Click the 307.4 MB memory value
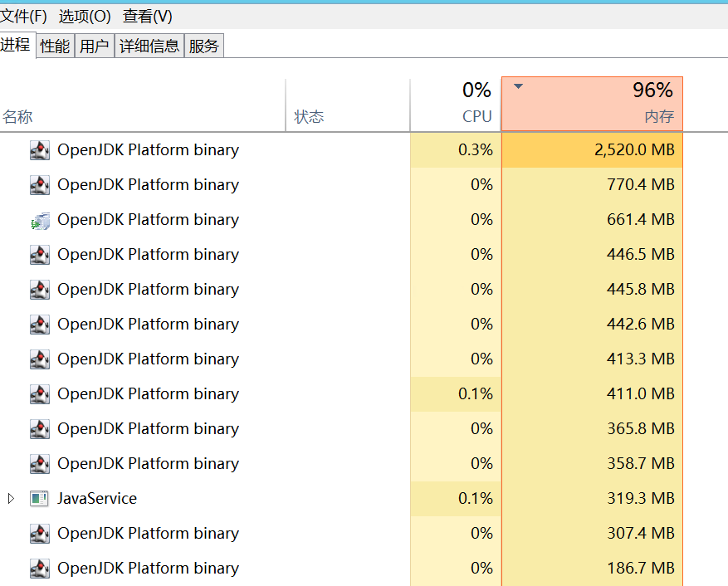The image size is (728, 586). click(641, 533)
